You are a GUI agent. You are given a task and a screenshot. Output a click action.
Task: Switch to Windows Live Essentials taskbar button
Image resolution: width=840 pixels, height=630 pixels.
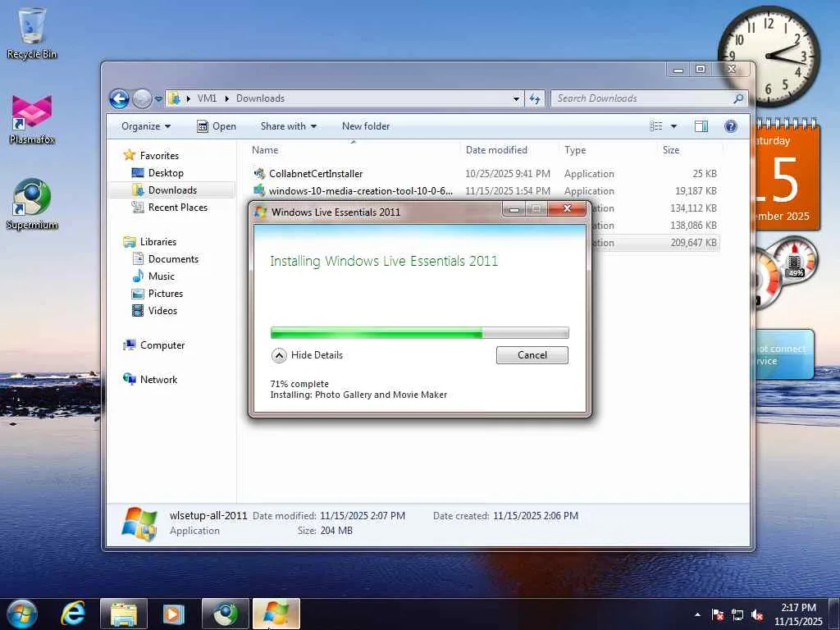point(276,614)
